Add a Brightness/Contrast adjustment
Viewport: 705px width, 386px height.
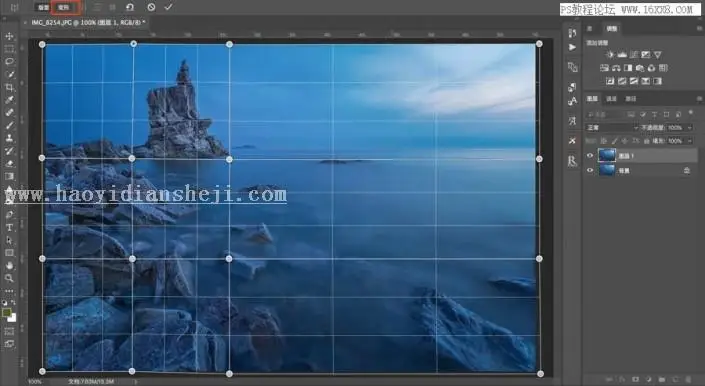click(x=610, y=55)
